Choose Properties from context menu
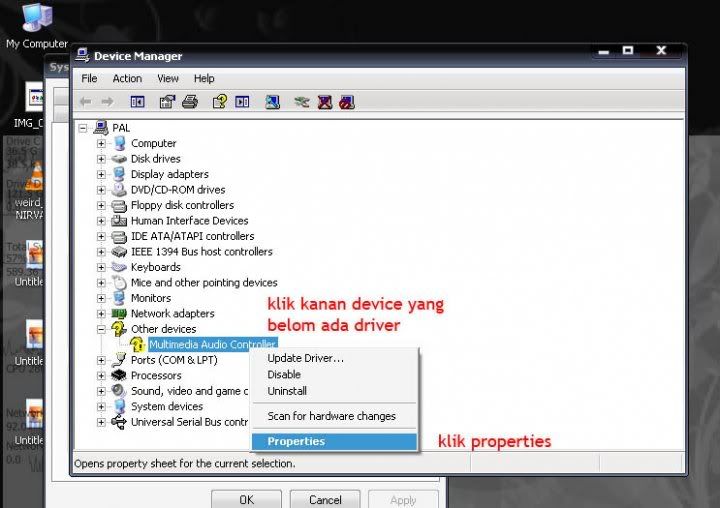Screen dimensions: 720x508 click(x=334, y=441)
